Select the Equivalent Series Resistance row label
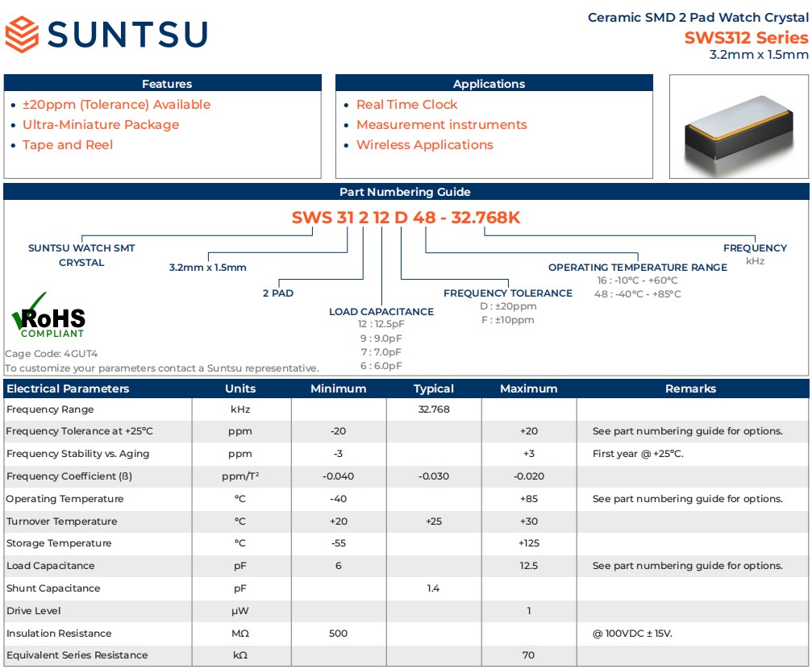The width and height of the screenshot is (812, 669). point(77,655)
